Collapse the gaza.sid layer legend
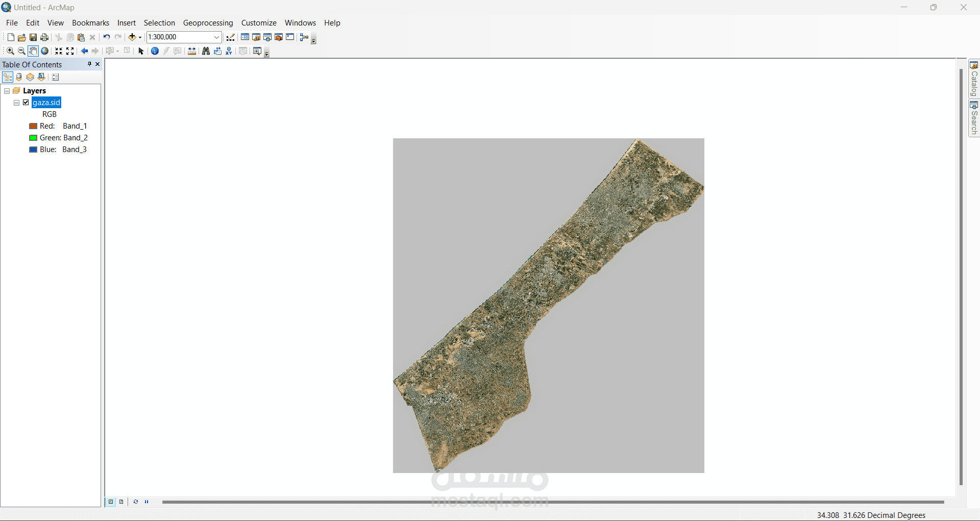 tap(17, 103)
